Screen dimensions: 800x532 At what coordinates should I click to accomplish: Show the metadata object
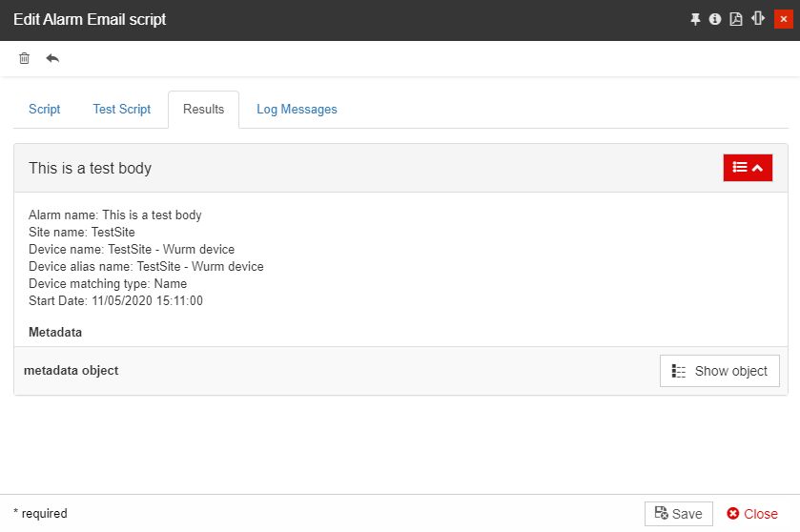coord(719,371)
